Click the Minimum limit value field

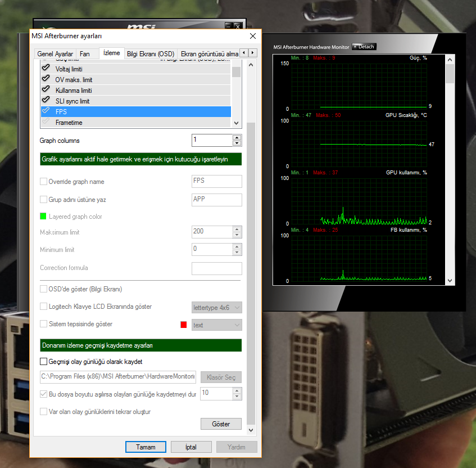(x=212, y=249)
